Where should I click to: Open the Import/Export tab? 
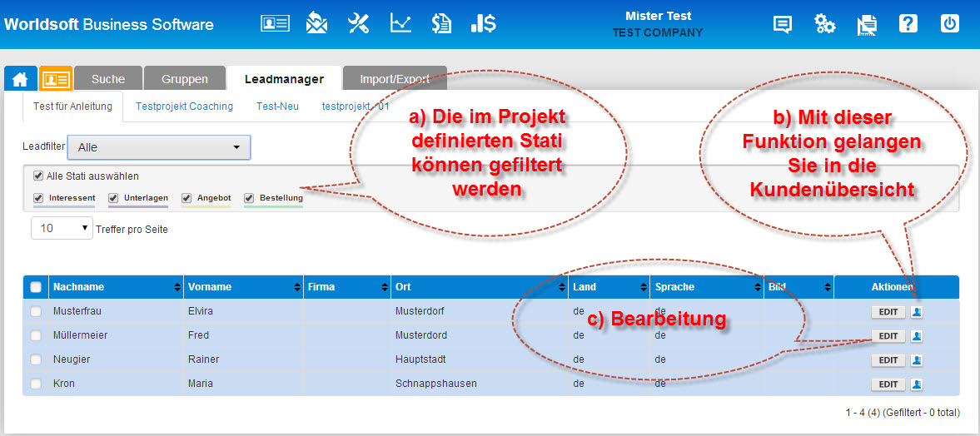click(x=395, y=79)
